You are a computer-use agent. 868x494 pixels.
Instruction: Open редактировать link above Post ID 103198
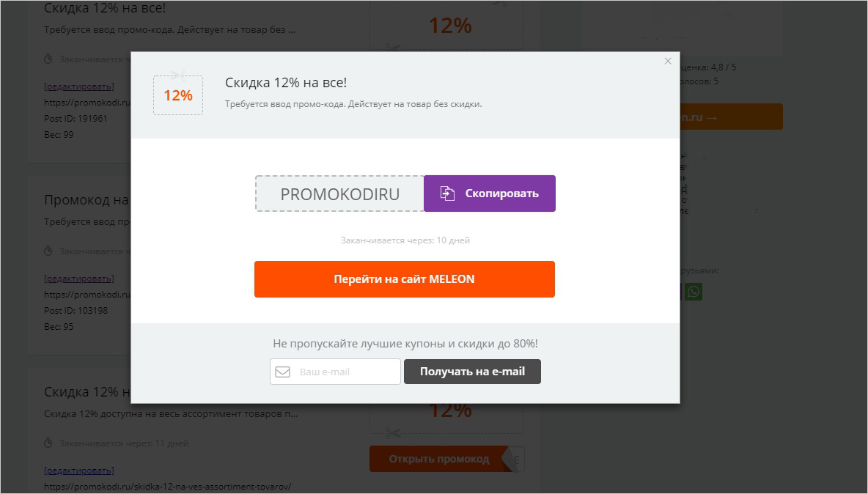coord(79,279)
